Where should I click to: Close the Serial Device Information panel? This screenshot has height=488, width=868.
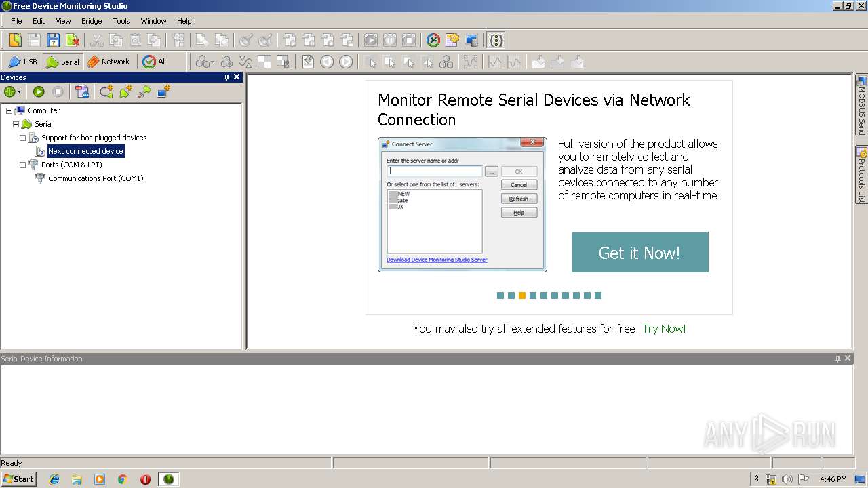coord(848,359)
